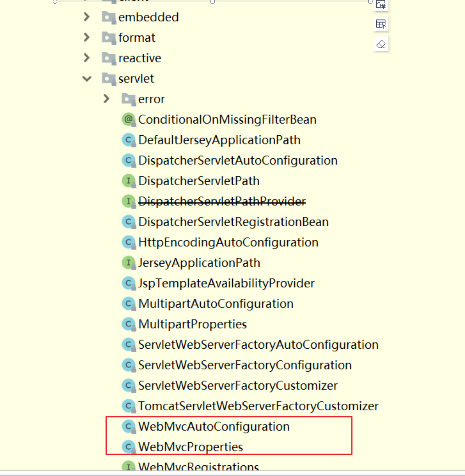Click the reactive folder icon
This screenshot has width=465, height=476.
109,58
